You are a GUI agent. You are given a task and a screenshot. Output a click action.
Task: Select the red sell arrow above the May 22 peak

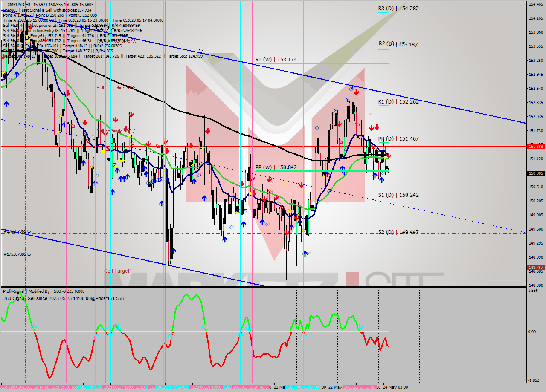[x=356, y=92]
